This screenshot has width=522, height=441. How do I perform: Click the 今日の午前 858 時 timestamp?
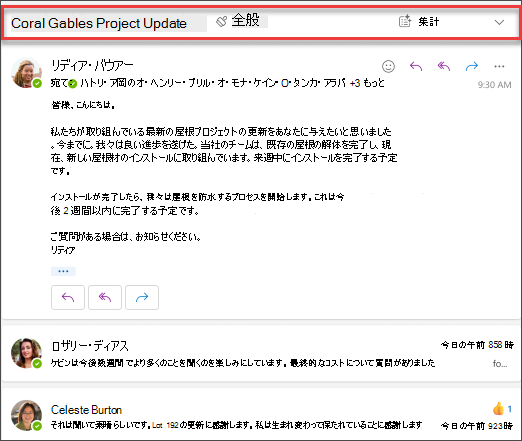tap(477, 345)
